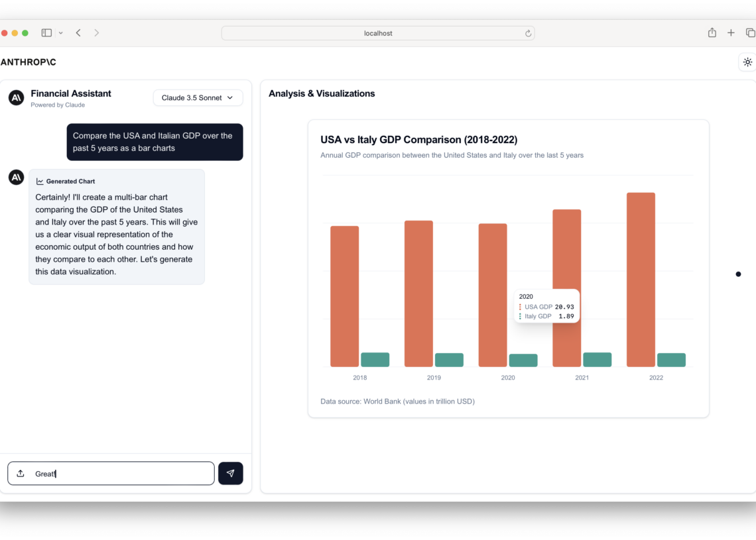Click the 2018 Italy GDP green bar
Image resolution: width=756 pixels, height=540 pixels.
tap(375, 360)
